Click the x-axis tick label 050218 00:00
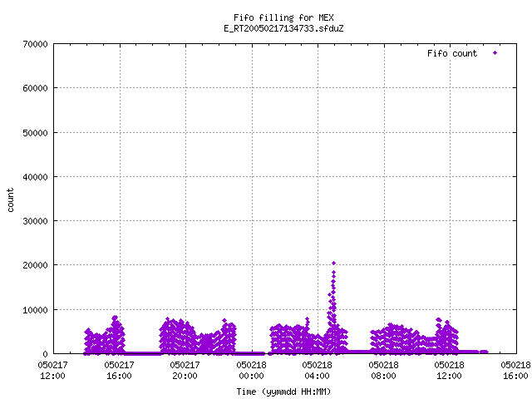The height and width of the screenshot is (399, 532). coord(251,371)
